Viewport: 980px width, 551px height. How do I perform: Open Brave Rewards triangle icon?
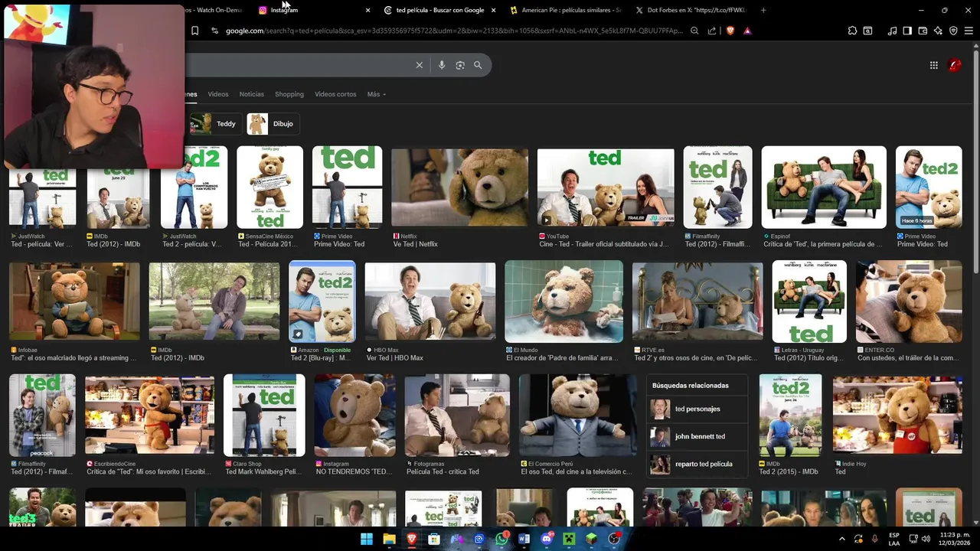click(x=747, y=31)
